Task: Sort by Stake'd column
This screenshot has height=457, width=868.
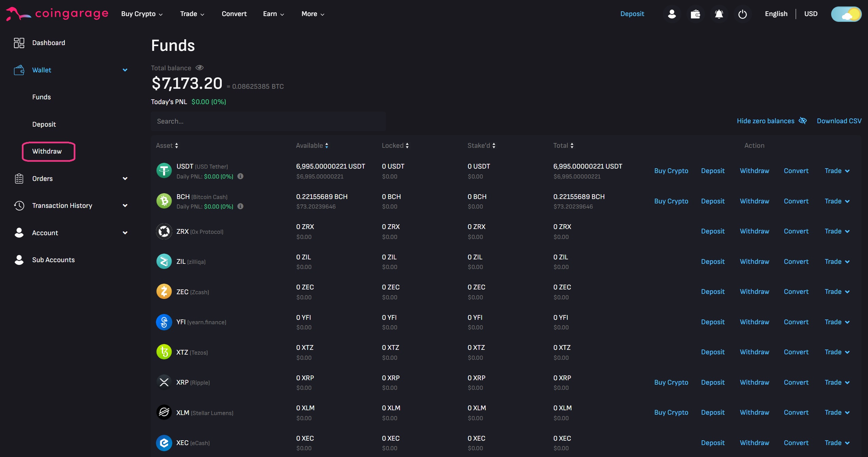Action: 481,145
